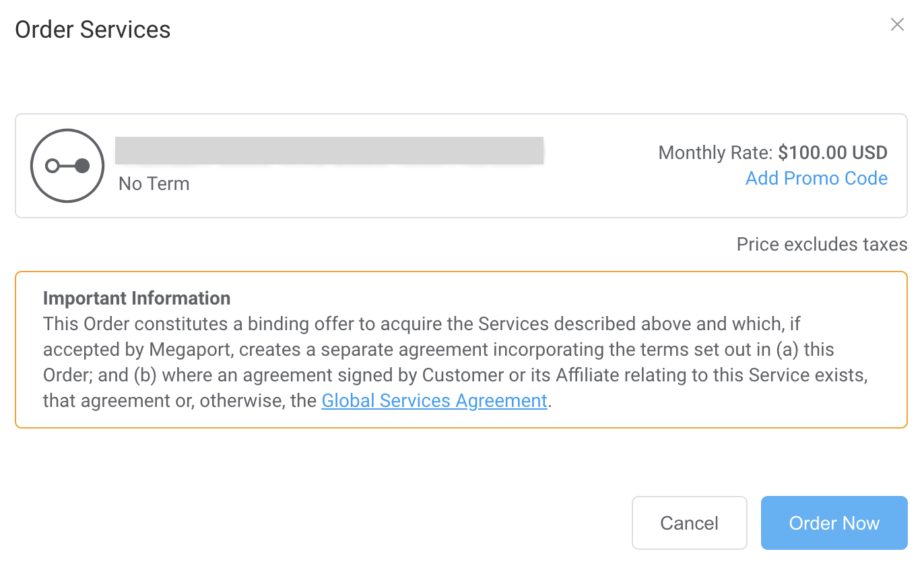Click the No Term label
Viewport: 924px width, 566px height.
click(x=154, y=184)
